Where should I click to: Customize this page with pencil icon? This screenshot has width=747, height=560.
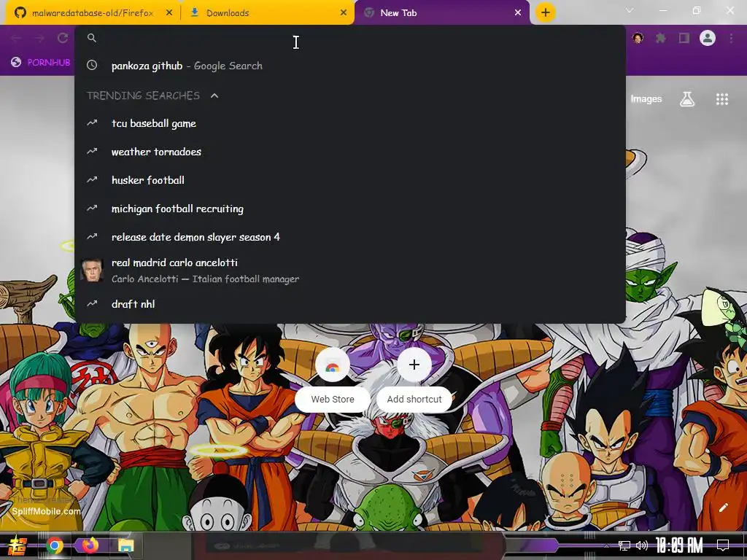coord(723,507)
